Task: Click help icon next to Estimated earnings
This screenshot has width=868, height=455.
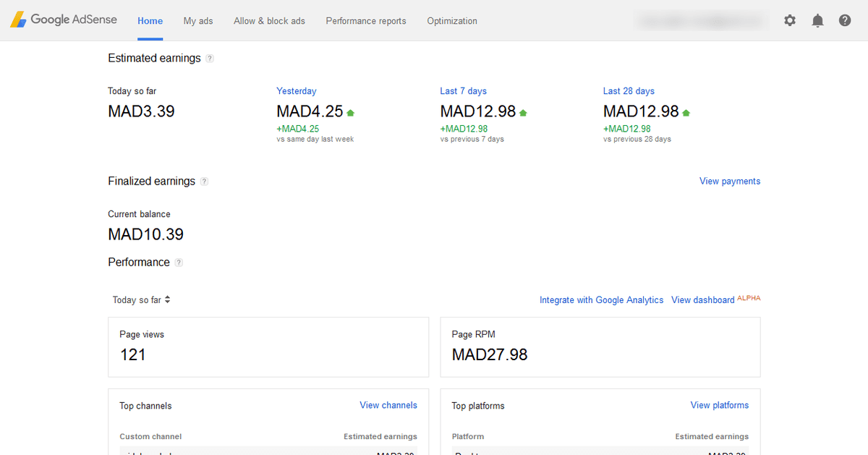Action: click(210, 59)
